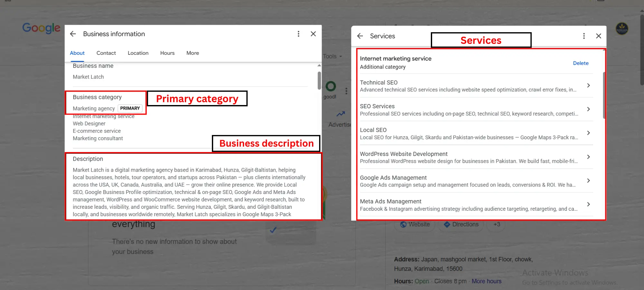Screen dimensions: 644x290
Task: Click the E-commerce service category
Action: [97, 131]
